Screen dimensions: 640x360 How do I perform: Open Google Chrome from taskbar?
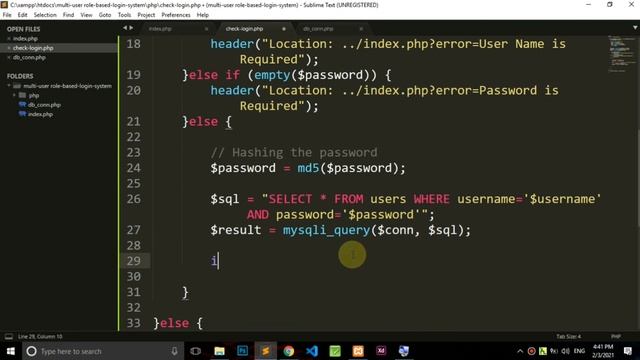coord(289,351)
